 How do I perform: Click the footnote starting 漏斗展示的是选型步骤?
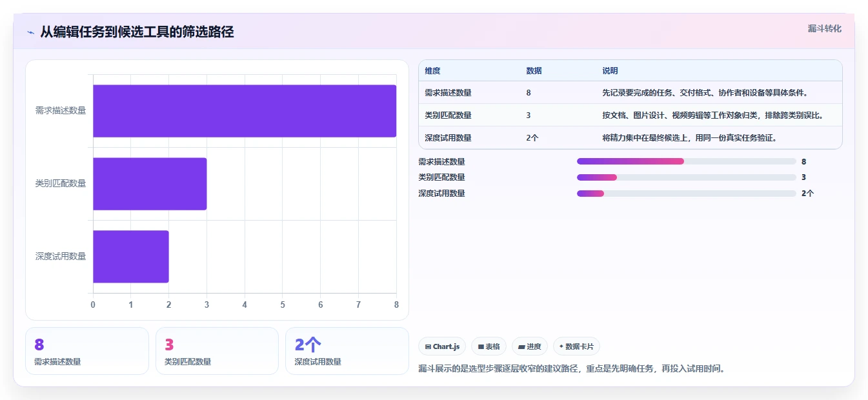(572, 369)
